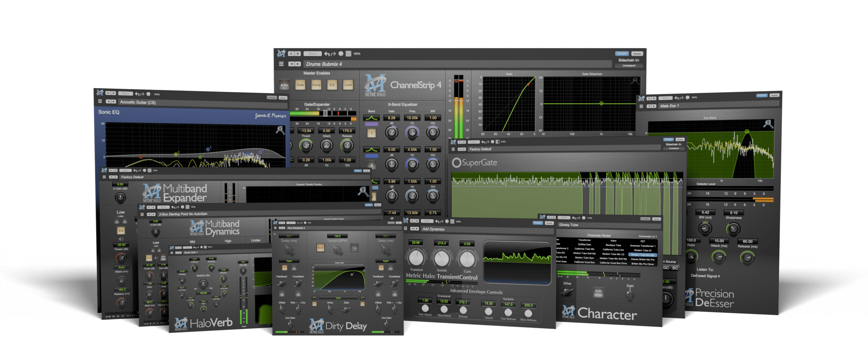Click the magnifier analyzer icon in Sonic EQ graph
The image size is (868, 357).
(280, 130)
